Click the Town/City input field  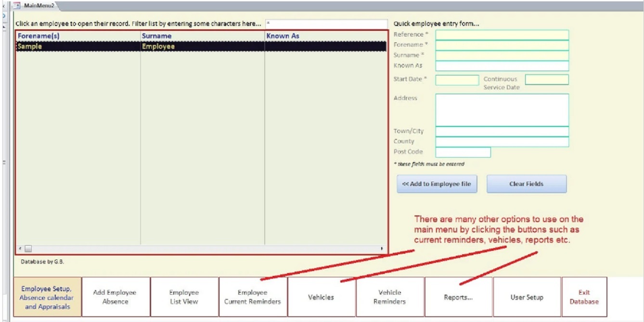coord(502,131)
